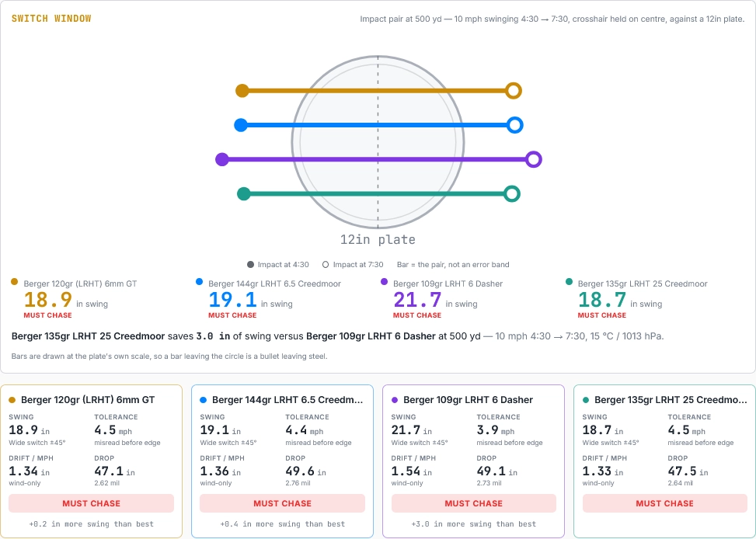Screen dimensions: 756x539
Task: Click the MUST CHASE badge in the 6 Dasher card
Action: point(473,503)
